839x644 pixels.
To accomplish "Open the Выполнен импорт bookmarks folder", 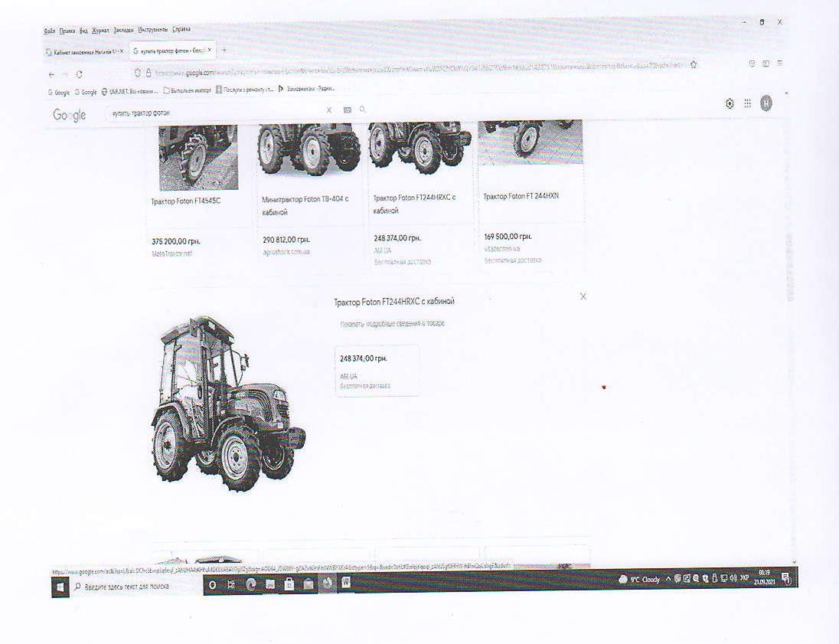I will [187, 90].
